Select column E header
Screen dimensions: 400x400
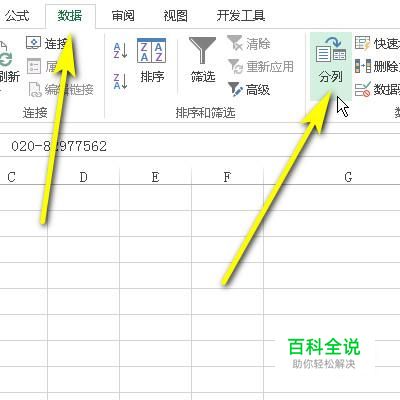pos(155,177)
